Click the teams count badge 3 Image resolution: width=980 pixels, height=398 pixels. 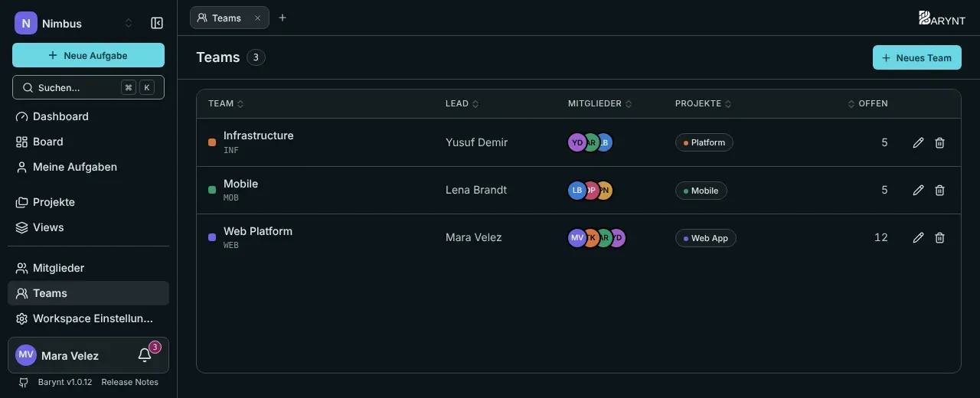pyautogui.click(x=256, y=57)
